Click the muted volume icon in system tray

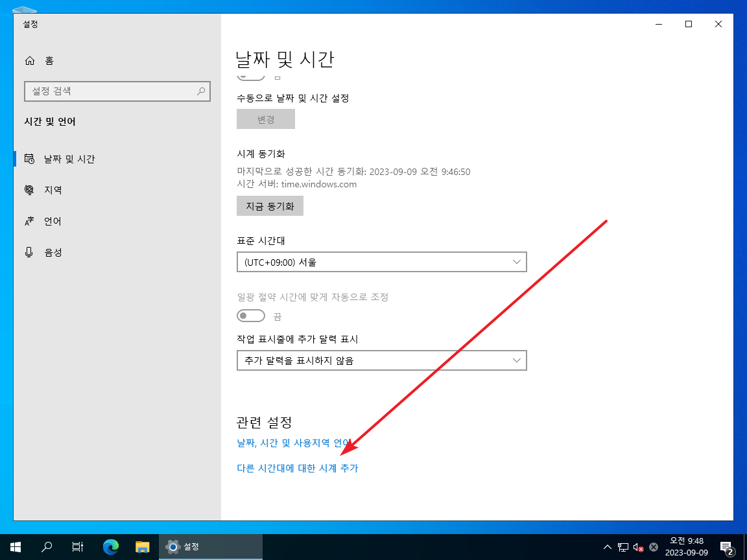coord(640,546)
